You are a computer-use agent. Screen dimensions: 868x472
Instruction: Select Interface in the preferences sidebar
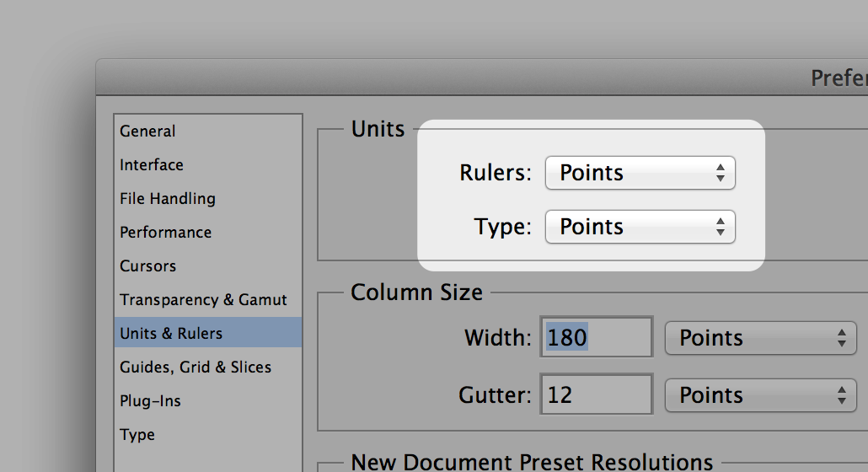(152, 165)
